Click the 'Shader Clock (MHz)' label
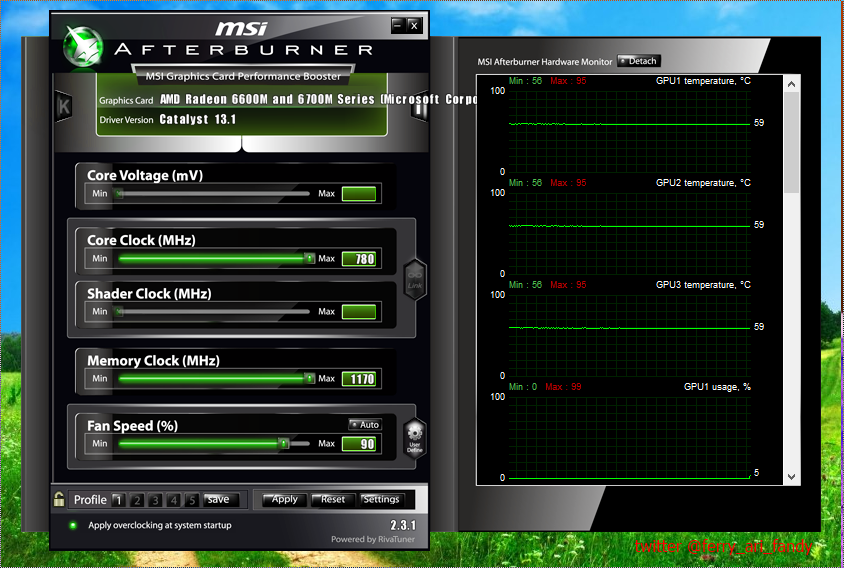The image size is (844, 568). coord(149,293)
